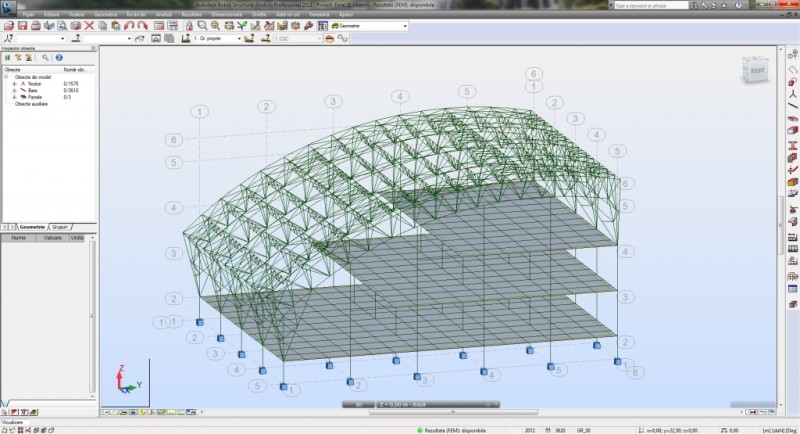
Task: Open the Analiză menu
Action: click(x=163, y=16)
